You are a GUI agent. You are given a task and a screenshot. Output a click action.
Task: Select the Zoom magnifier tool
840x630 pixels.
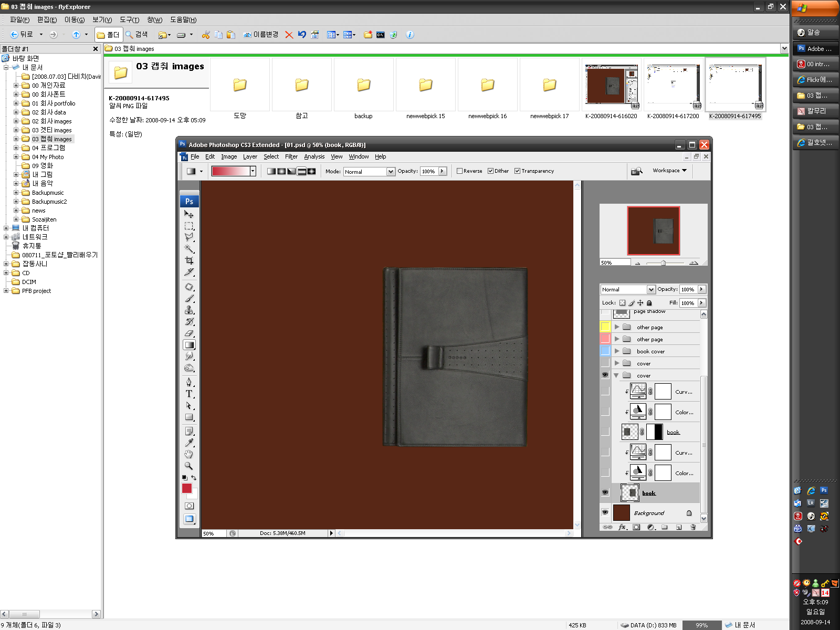189,466
